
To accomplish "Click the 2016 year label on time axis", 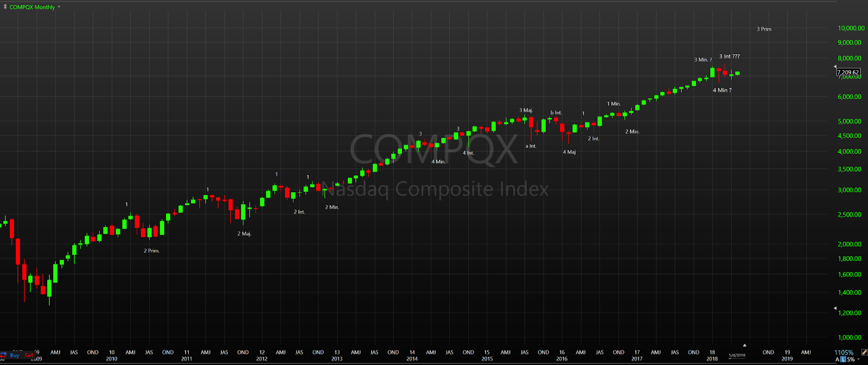I will click(x=562, y=358).
